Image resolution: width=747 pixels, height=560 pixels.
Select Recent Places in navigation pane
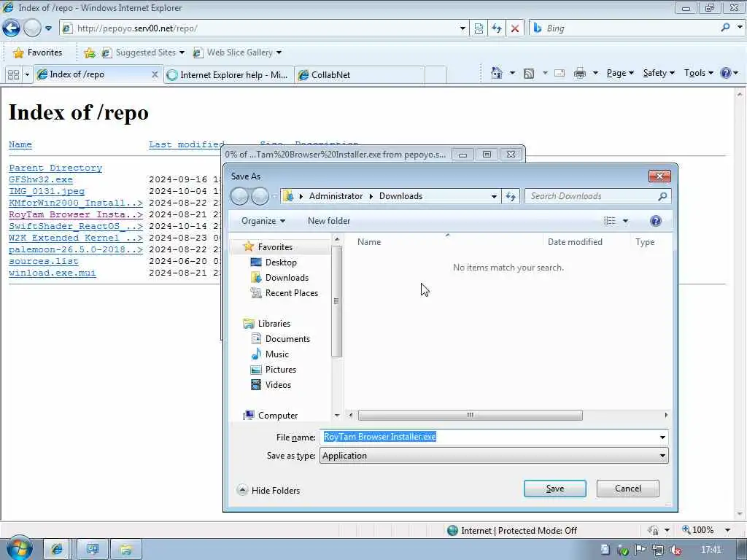pyautogui.click(x=292, y=293)
